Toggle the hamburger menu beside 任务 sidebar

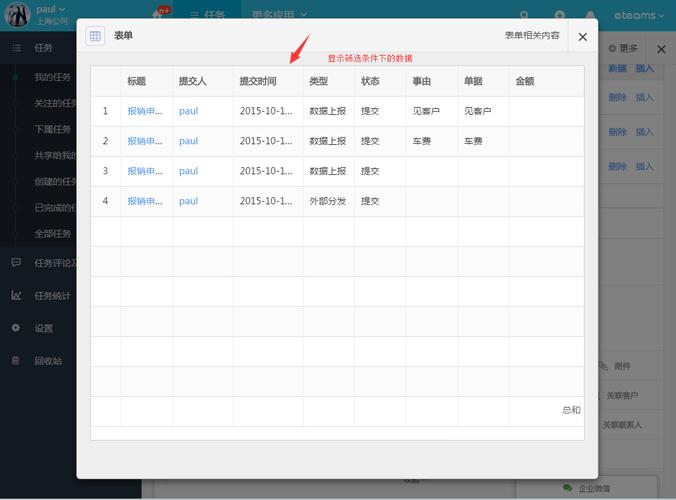[x=16, y=48]
